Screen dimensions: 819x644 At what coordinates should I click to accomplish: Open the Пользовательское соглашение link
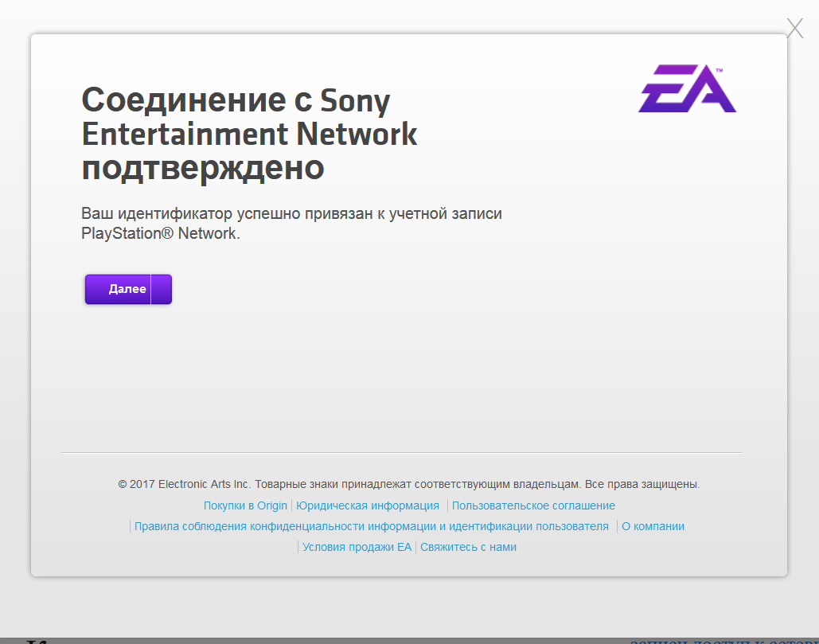pyautogui.click(x=533, y=505)
